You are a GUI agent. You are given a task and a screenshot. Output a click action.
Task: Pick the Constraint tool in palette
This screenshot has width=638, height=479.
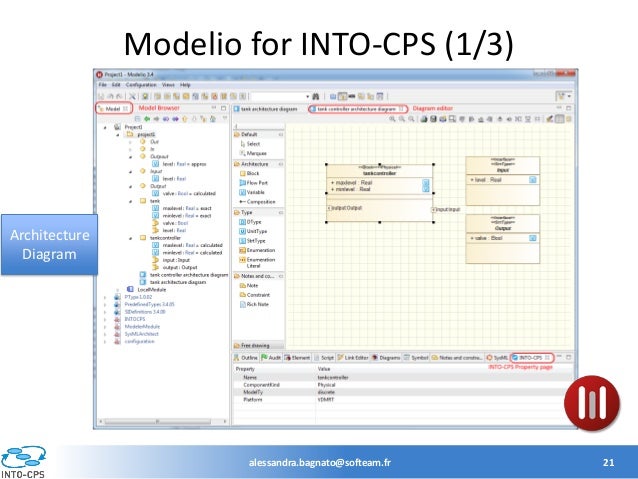click(255, 295)
